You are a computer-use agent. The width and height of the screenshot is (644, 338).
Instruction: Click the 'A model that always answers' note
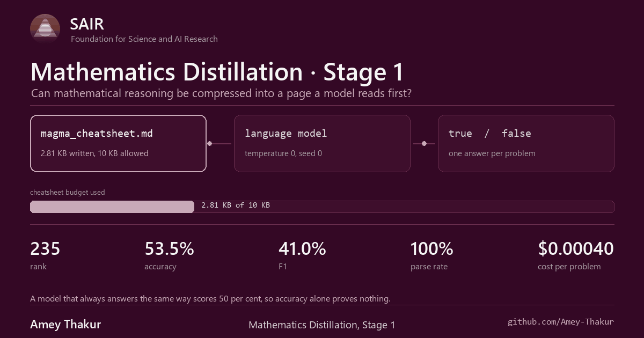click(210, 299)
